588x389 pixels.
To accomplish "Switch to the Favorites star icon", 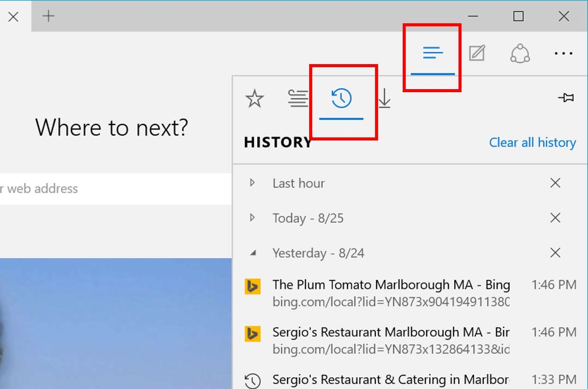I will 254,98.
